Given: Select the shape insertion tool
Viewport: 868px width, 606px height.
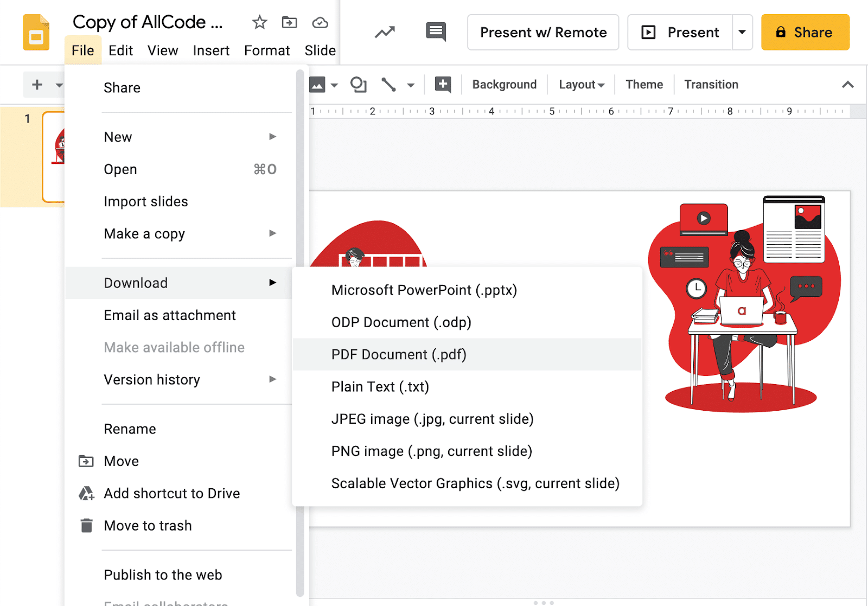Looking at the screenshot, I should click(x=358, y=85).
